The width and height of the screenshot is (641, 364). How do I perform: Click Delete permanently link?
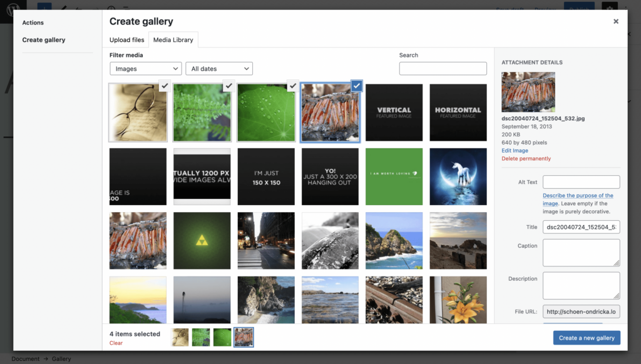click(x=526, y=159)
